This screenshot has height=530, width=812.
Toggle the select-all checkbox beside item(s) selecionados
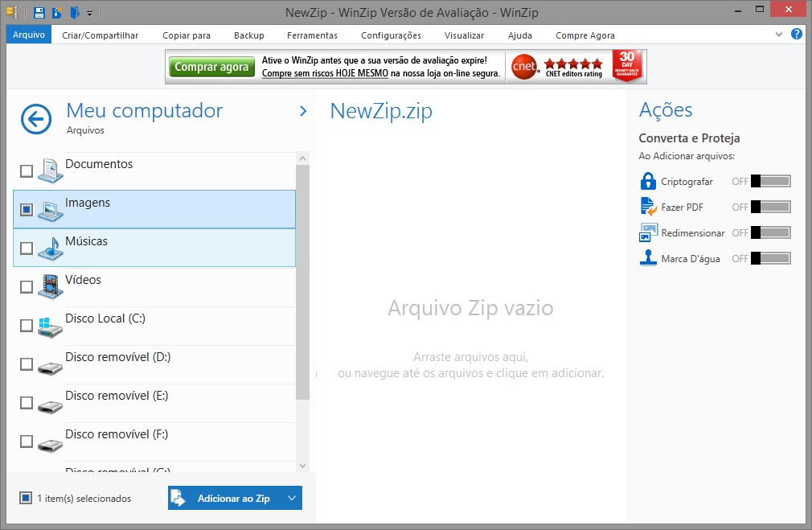coord(26,498)
